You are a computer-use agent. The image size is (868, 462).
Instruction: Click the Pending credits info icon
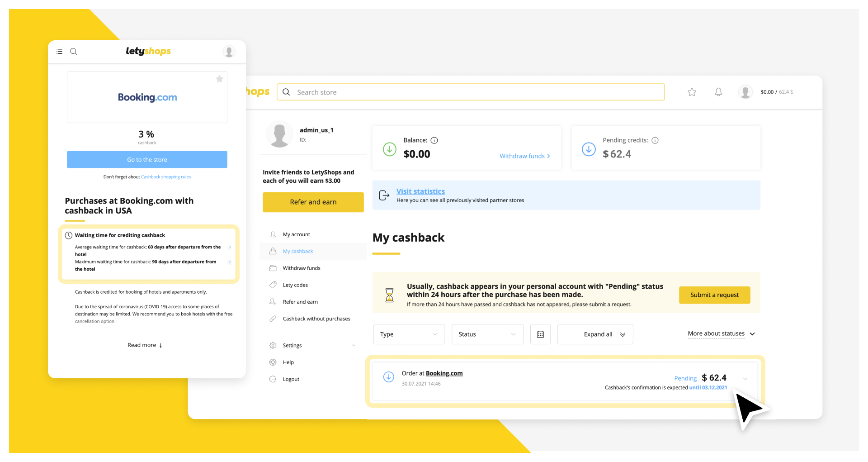[655, 140]
